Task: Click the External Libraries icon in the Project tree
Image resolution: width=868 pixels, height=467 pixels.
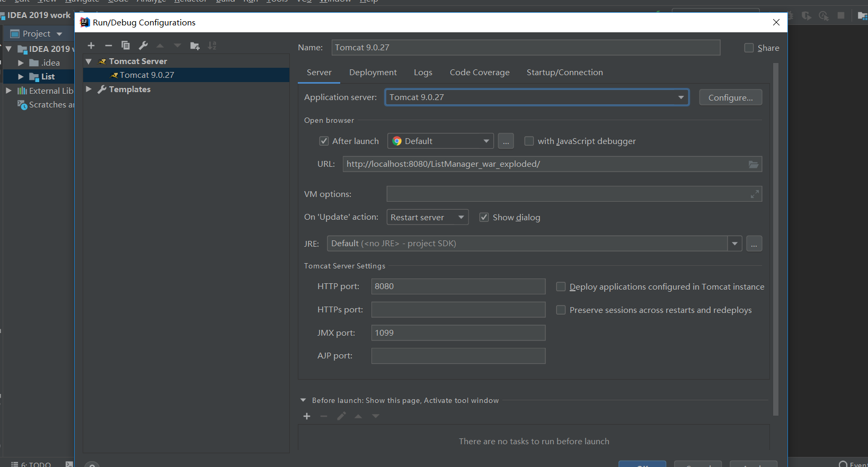Action: [22, 91]
